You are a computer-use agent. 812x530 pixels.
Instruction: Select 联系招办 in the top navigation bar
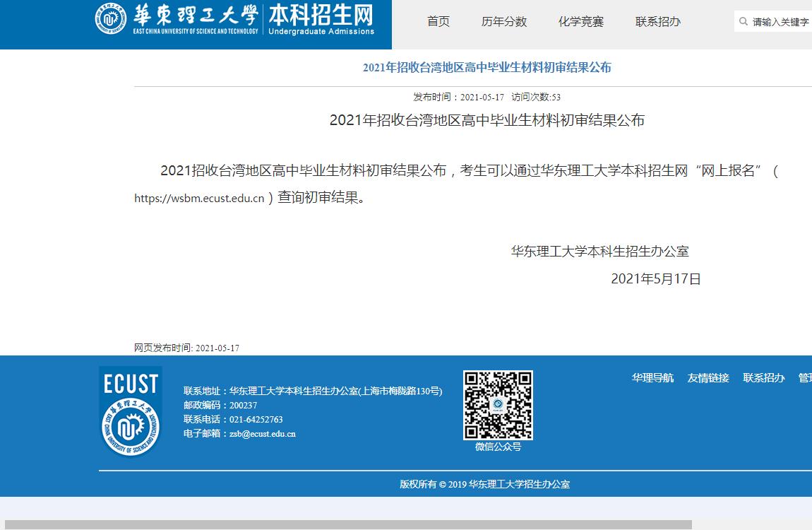click(658, 22)
